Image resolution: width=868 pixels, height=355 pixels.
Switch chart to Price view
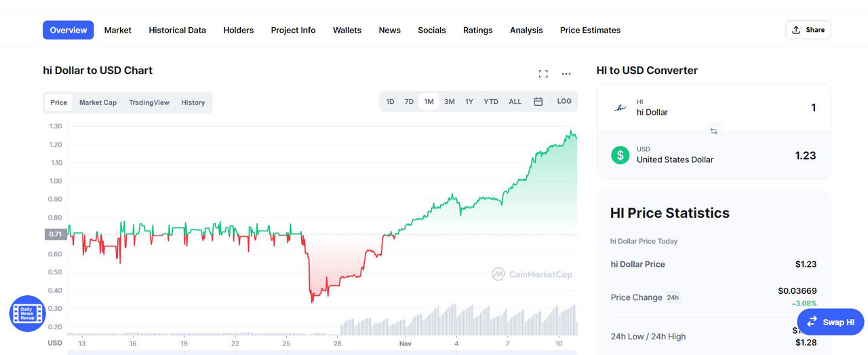59,102
